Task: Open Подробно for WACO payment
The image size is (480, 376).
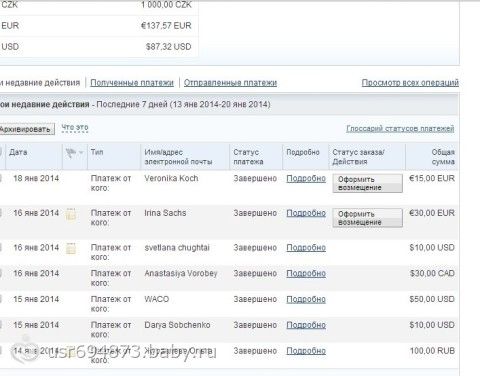Action: click(306, 299)
